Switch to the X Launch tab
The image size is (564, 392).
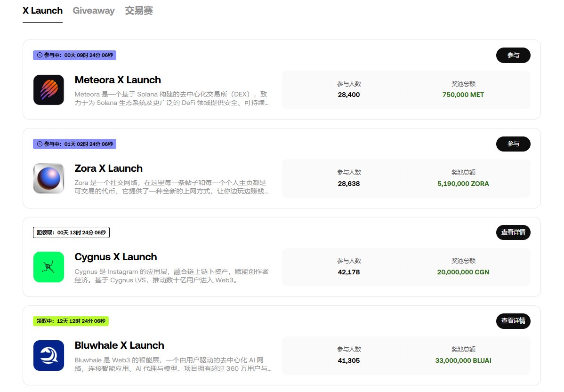(42, 11)
